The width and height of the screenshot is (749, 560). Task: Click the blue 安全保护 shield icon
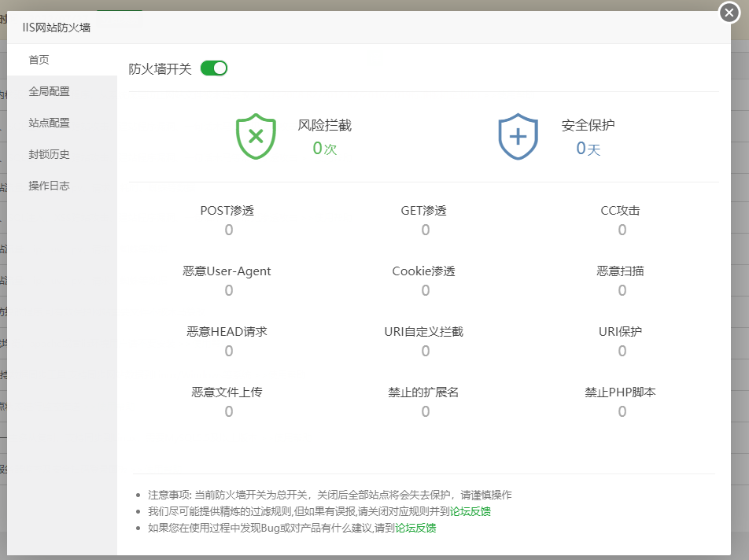click(x=518, y=135)
